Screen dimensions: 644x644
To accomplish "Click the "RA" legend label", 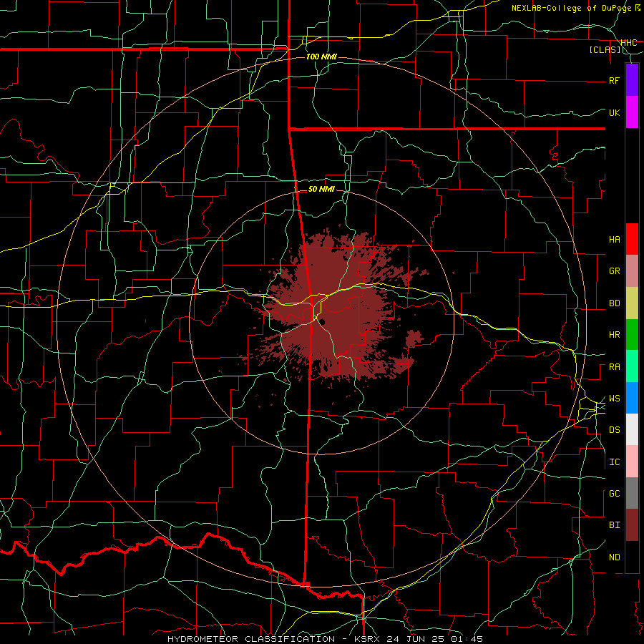I will pos(614,367).
